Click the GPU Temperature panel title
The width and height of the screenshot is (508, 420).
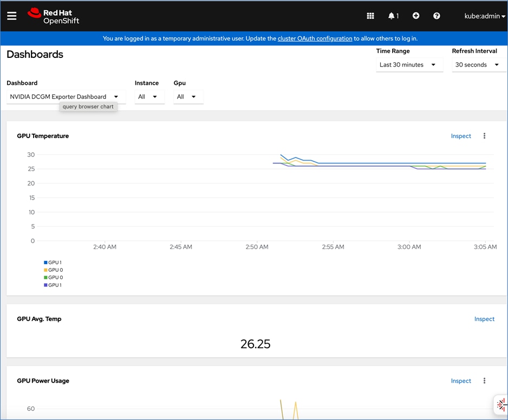pos(43,136)
